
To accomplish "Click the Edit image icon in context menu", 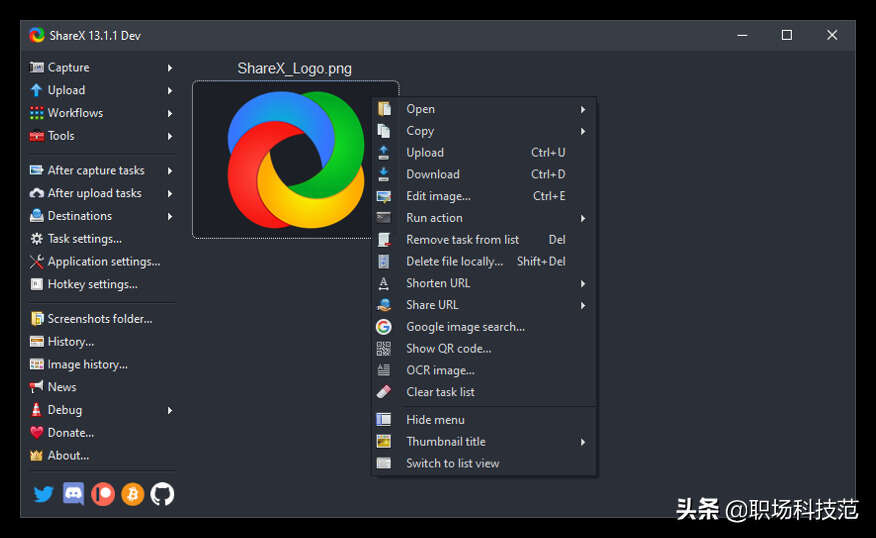I will tap(384, 196).
